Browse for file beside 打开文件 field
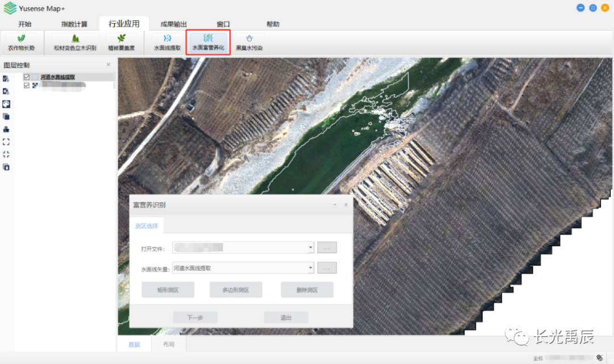Image resolution: width=614 pixels, height=364 pixels. coord(327,248)
